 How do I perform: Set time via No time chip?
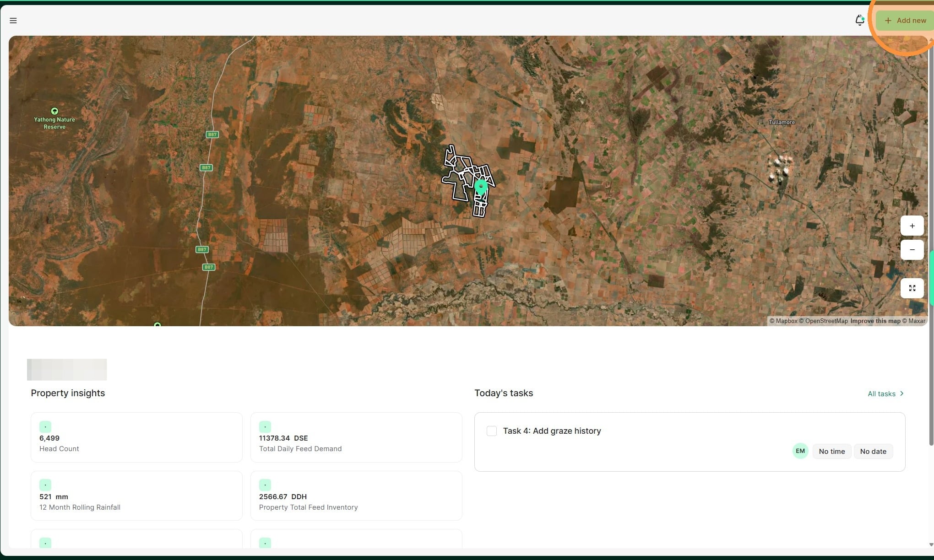pos(831,452)
